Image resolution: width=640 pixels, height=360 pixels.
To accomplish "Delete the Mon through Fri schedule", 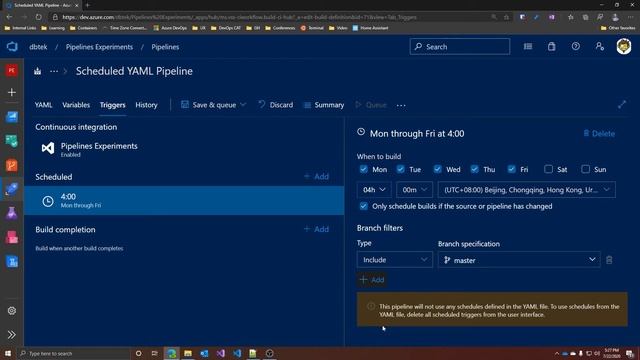I will pyautogui.click(x=599, y=133).
